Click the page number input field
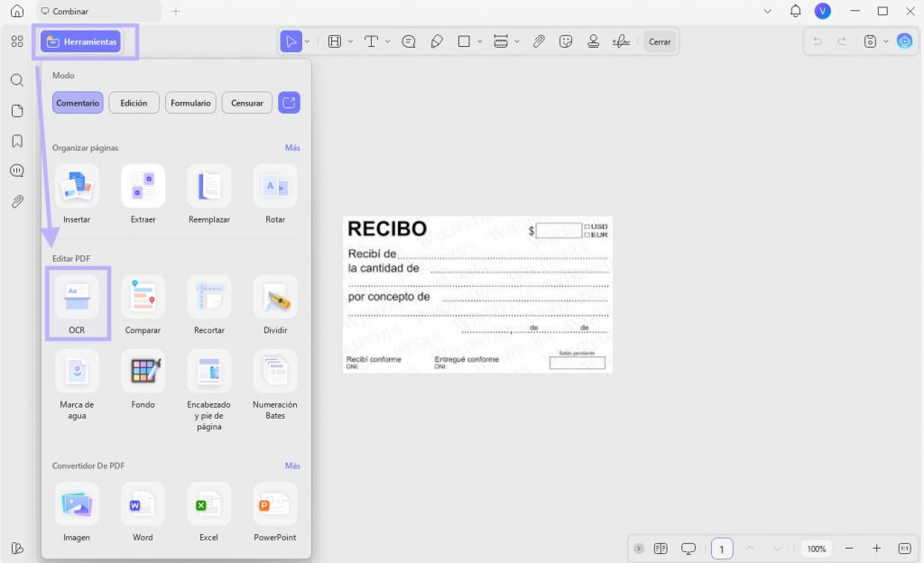Viewport: 924px width, 563px height. tap(721, 549)
